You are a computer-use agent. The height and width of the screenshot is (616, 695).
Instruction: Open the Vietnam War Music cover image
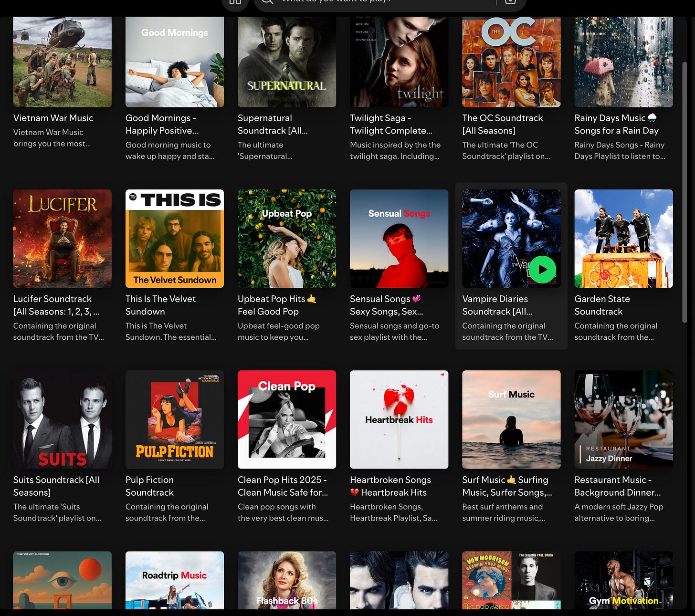point(63,62)
